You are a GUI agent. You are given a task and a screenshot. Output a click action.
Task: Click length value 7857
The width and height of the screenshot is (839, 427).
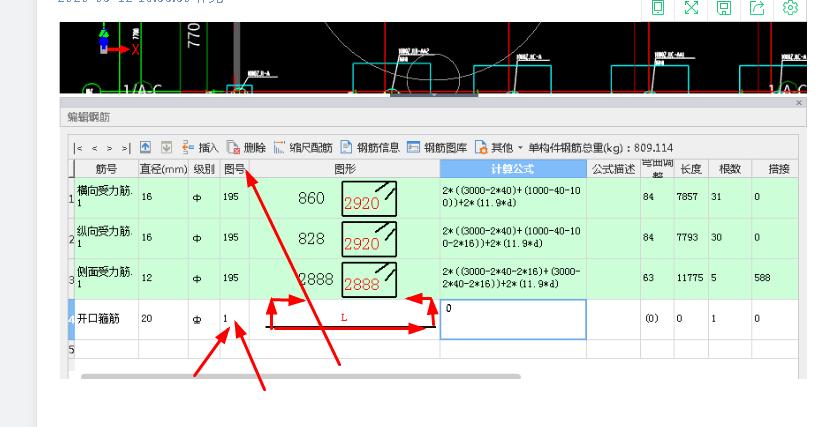687,197
